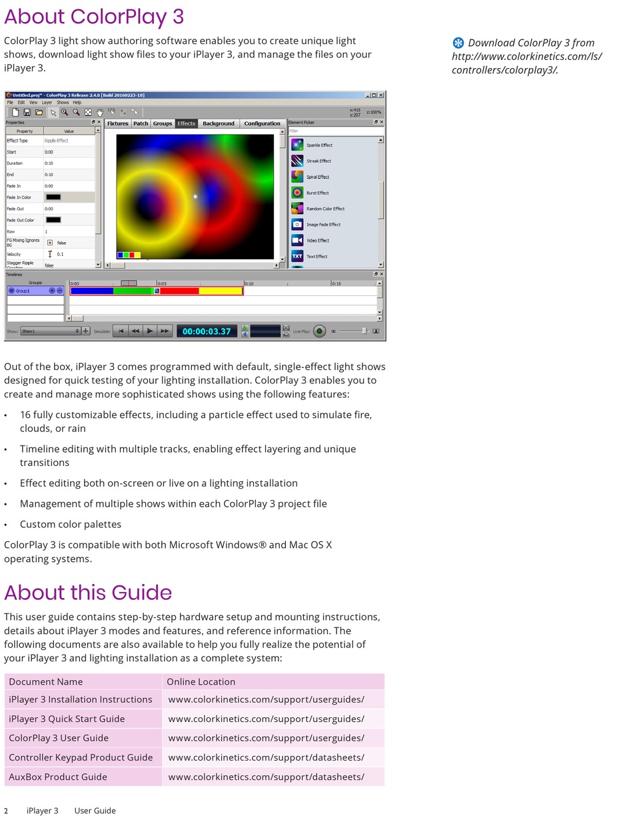Click the Live Play brightness slider handle
Image resolution: width=633 pixels, height=840 pixels.
[364, 331]
